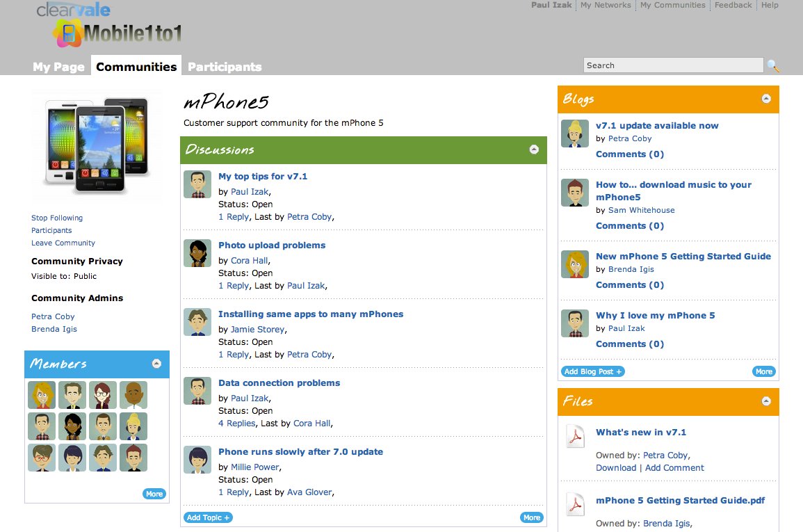803x532 pixels.
Task: Open Petra Coby under Community Admins
Action: click(x=53, y=316)
